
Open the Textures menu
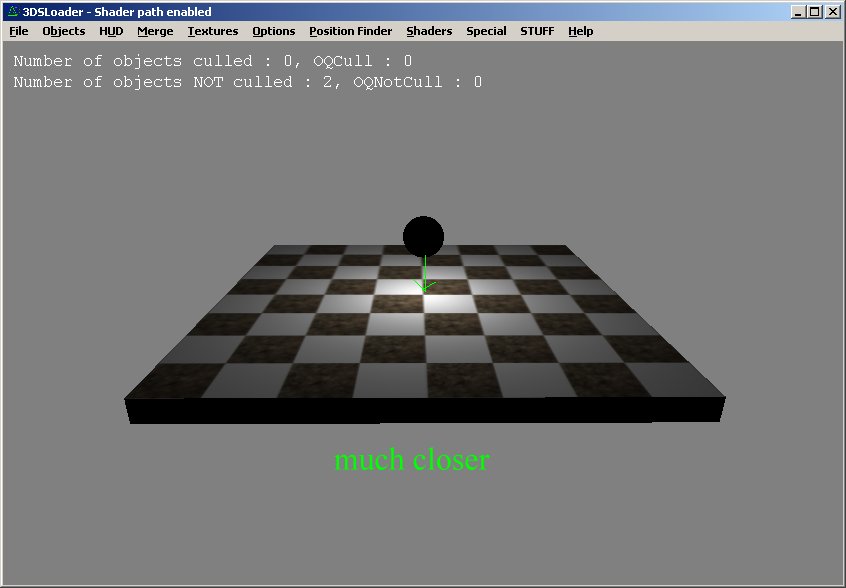(x=213, y=31)
